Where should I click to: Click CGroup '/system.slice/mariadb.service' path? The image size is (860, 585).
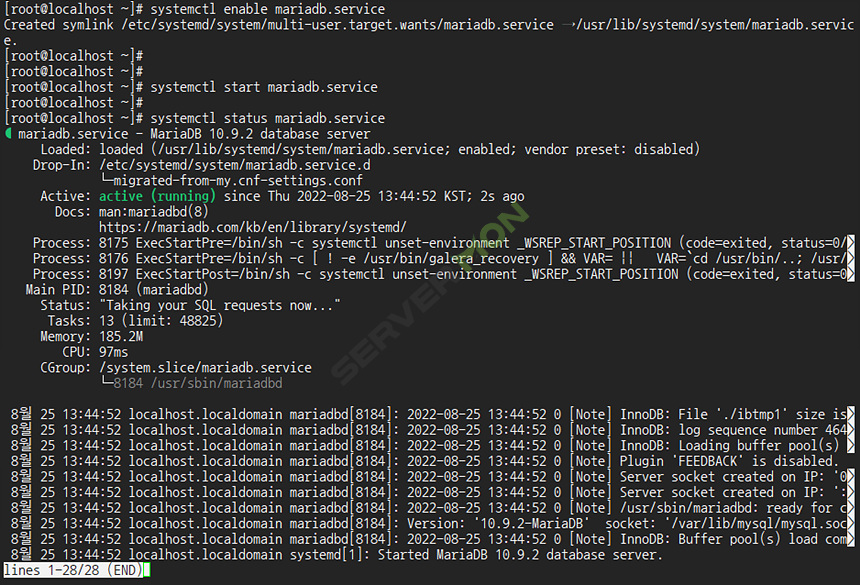pyautogui.click(x=205, y=368)
